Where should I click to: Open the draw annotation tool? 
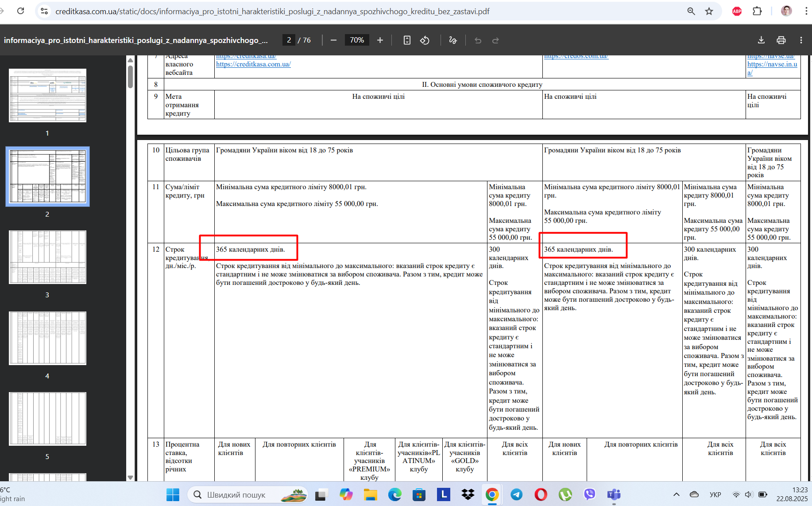(x=452, y=40)
